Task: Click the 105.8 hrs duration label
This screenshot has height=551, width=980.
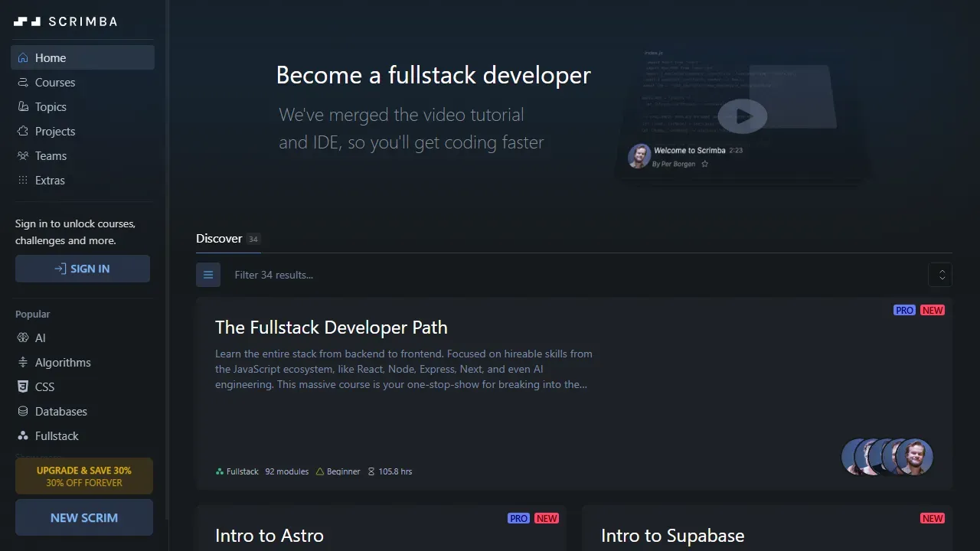Action: point(390,471)
